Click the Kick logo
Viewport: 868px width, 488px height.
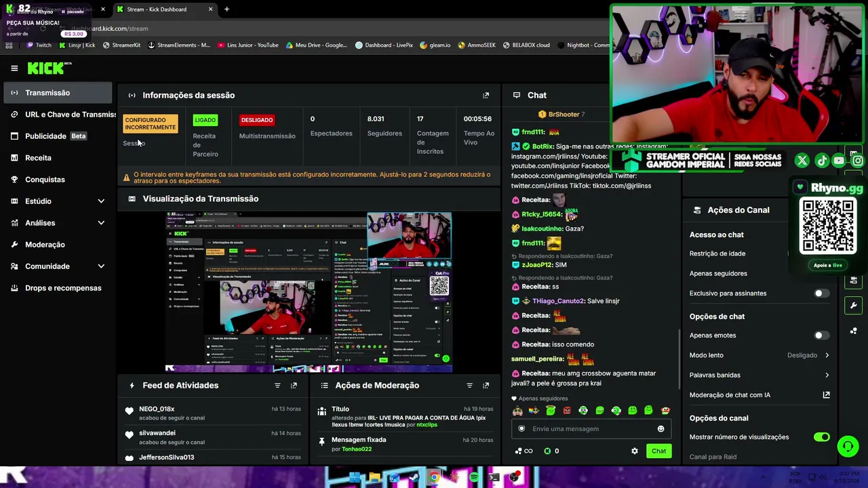(x=49, y=68)
